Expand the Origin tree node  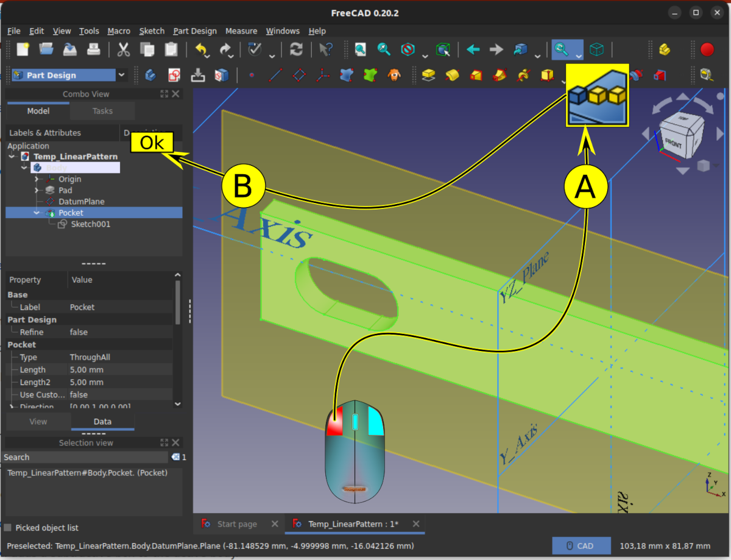tap(37, 179)
